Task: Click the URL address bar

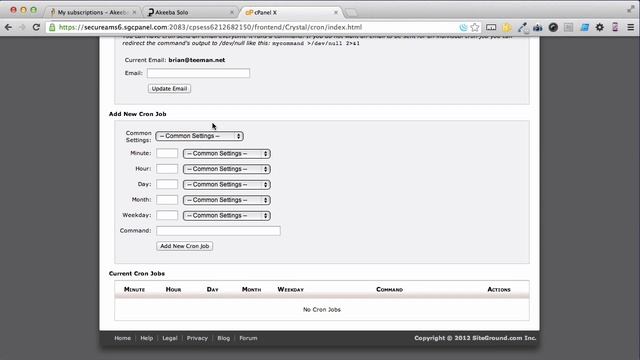Action: (257, 27)
